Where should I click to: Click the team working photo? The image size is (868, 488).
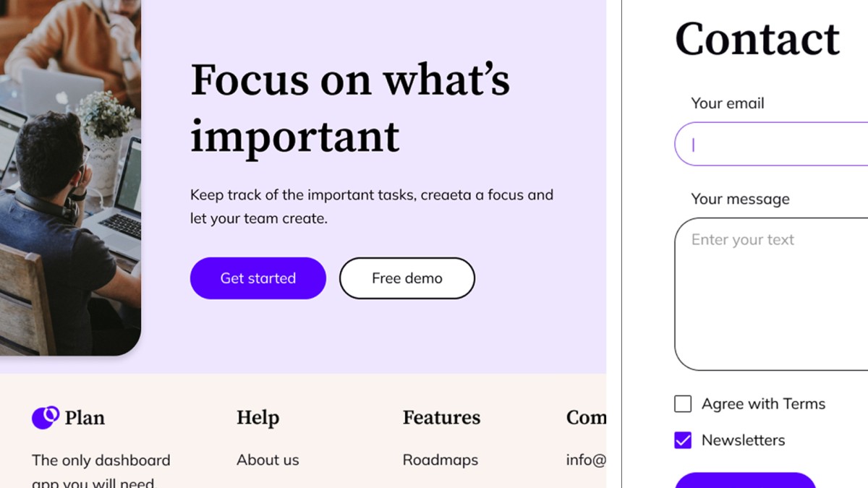pyautogui.click(x=69, y=181)
